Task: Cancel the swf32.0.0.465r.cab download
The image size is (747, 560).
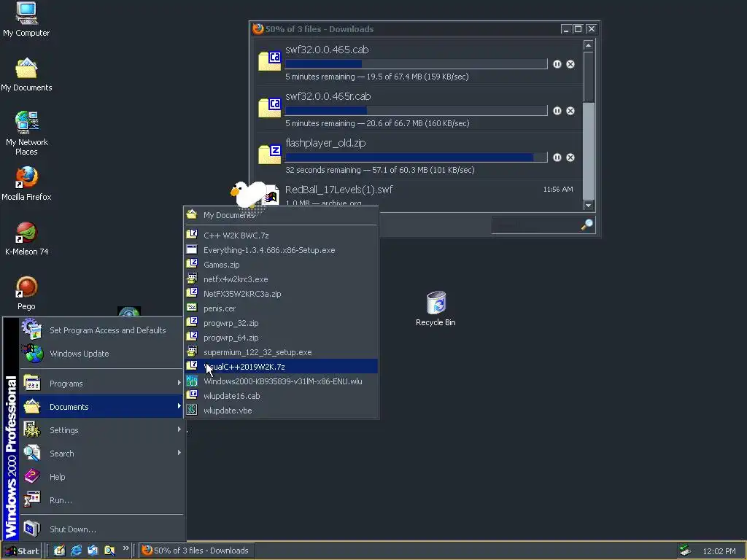Action: (570, 111)
